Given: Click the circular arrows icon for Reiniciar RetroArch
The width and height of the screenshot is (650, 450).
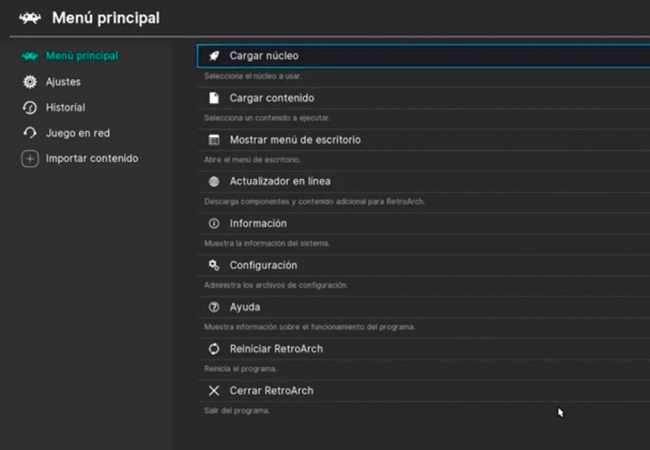Looking at the screenshot, I should click(x=214, y=349).
